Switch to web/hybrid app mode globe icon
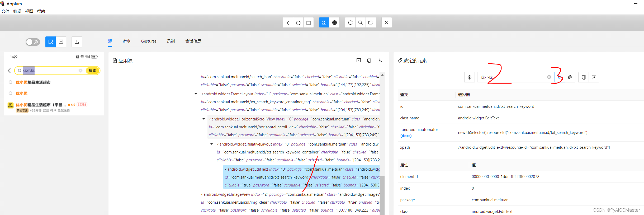 [334, 23]
